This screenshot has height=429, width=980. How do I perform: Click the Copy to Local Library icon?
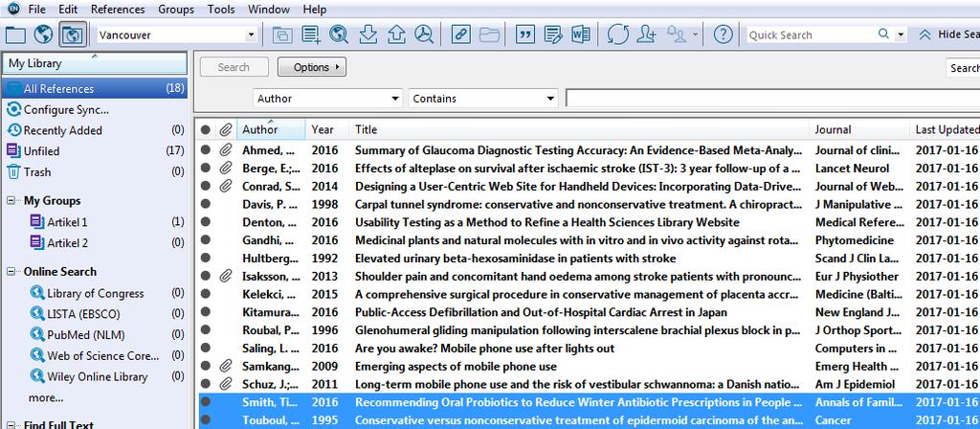click(x=282, y=35)
